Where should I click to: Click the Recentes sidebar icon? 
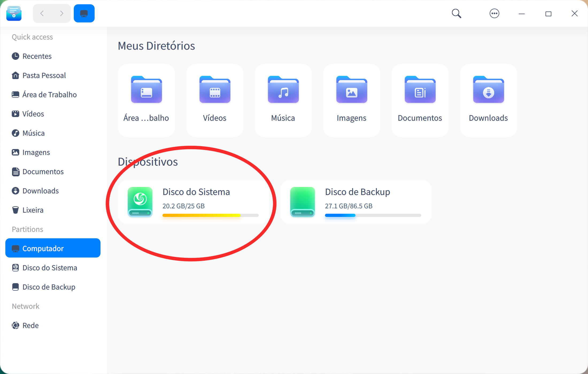tap(16, 56)
